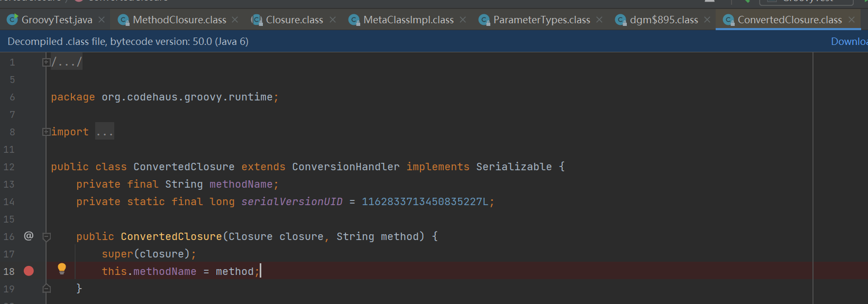Click the super(closure) call on line 17
868x304 pixels.
149,254
